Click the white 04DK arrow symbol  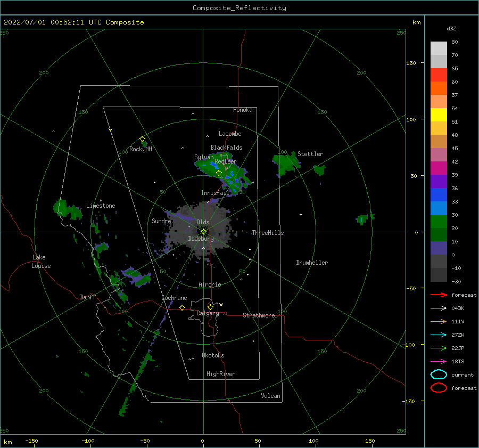pyautogui.click(x=439, y=308)
